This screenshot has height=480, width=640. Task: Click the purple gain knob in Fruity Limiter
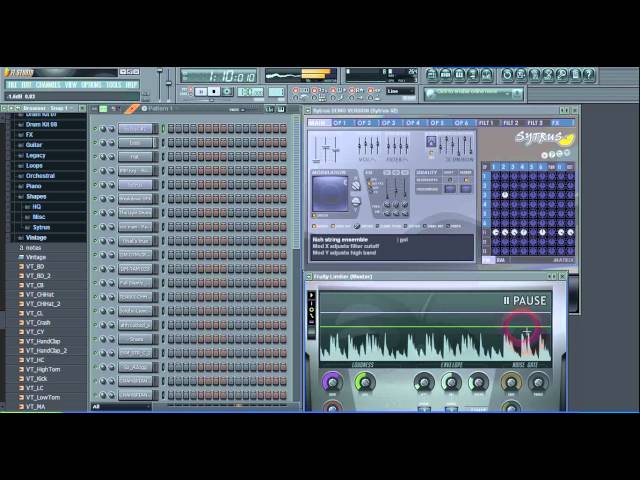(x=333, y=382)
